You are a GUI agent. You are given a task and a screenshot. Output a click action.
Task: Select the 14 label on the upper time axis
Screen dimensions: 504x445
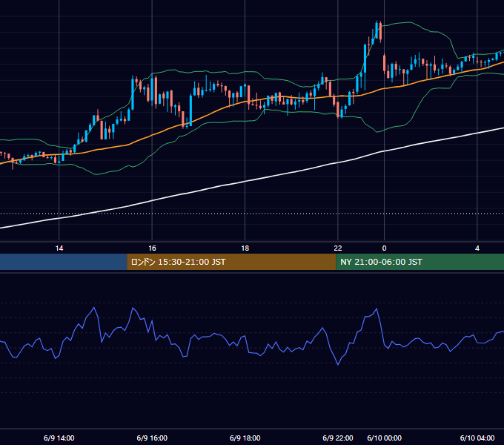[x=59, y=248]
